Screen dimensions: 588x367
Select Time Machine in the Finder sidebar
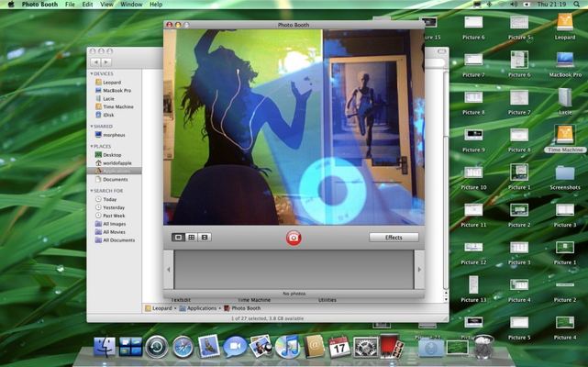pos(117,107)
